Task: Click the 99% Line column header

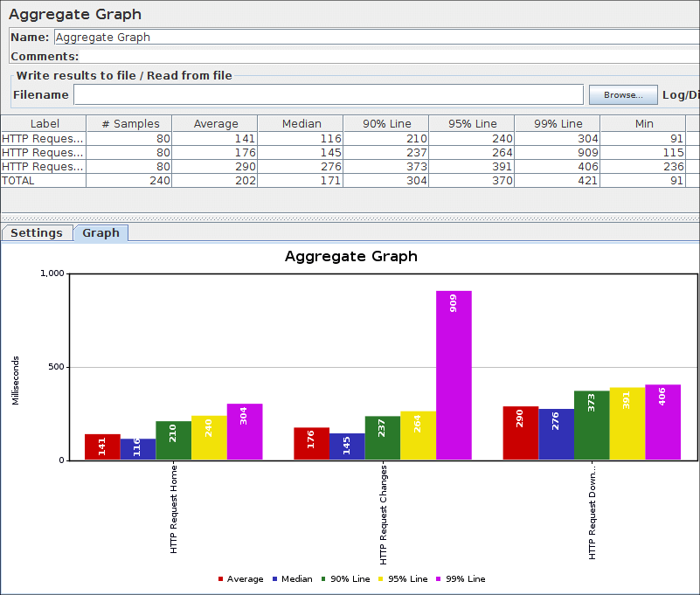Action: tap(558, 124)
